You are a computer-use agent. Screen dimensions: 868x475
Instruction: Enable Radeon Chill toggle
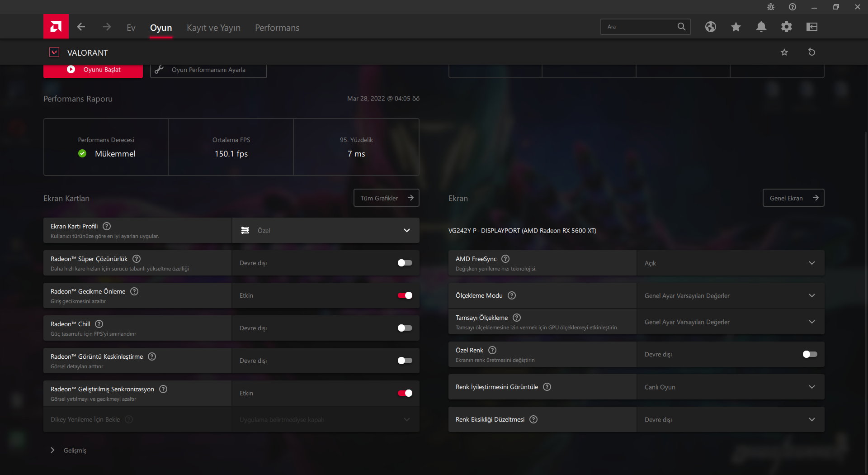[405, 328]
